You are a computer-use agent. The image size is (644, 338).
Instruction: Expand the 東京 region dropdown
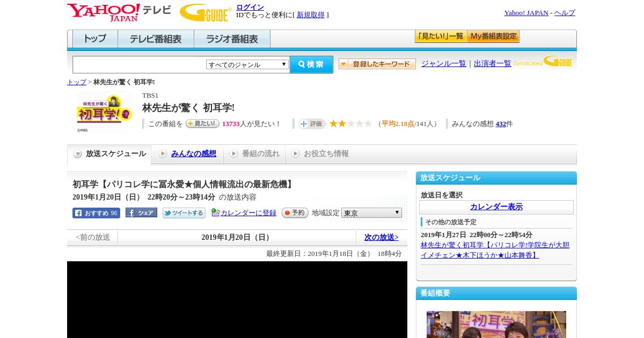(x=371, y=213)
